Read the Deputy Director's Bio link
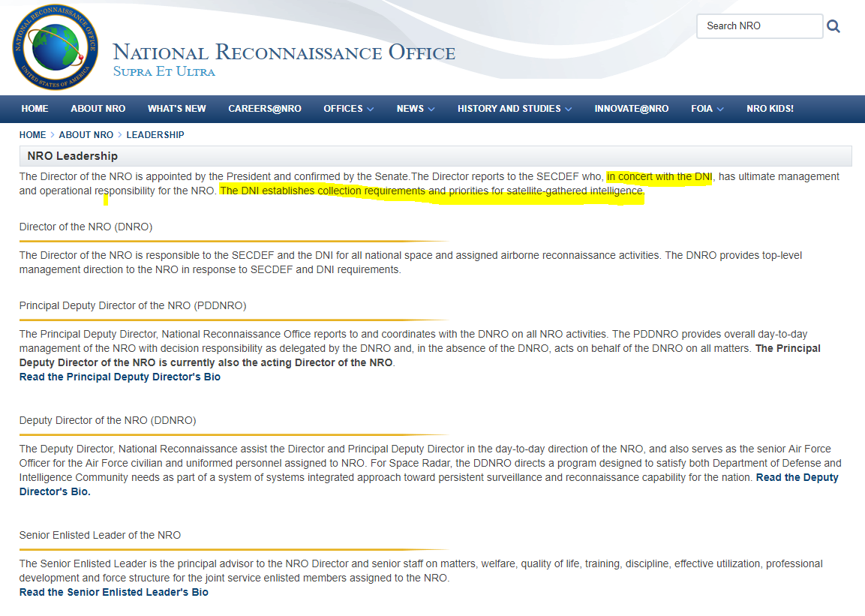The width and height of the screenshot is (865, 616). [797, 477]
